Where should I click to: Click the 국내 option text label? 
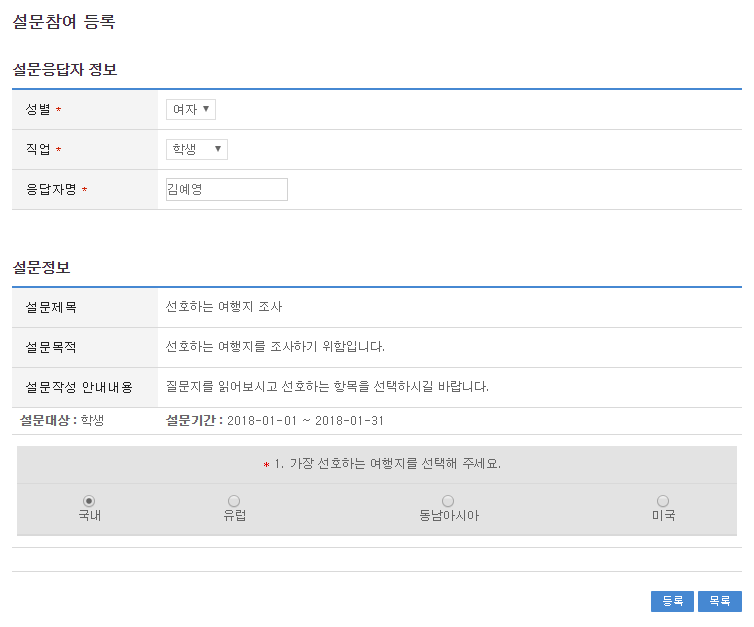pos(89,516)
